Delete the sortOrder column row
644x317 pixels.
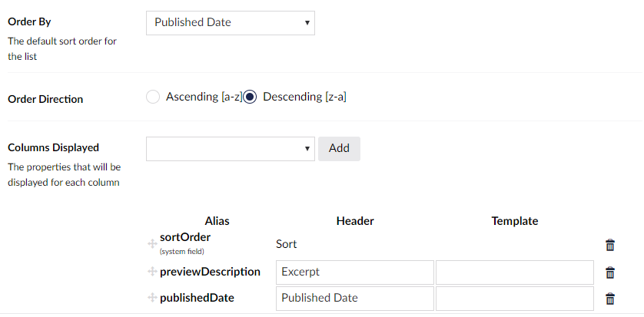click(610, 245)
